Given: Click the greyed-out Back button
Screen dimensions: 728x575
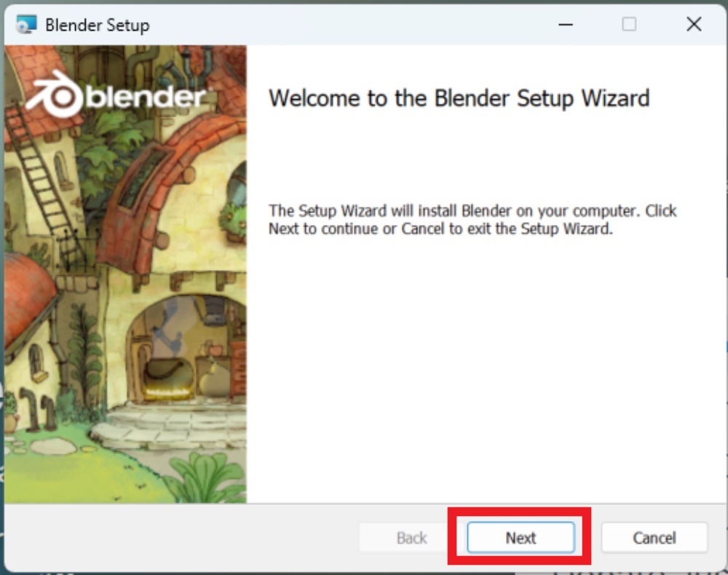Looking at the screenshot, I should 411,537.
